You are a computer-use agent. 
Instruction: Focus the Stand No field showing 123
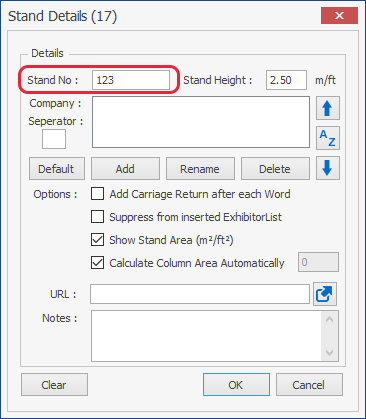[131, 80]
